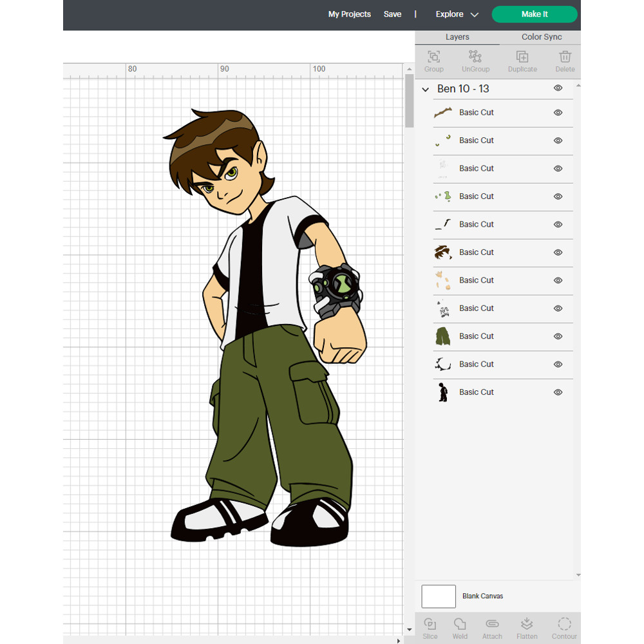Image resolution: width=644 pixels, height=644 pixels.
Task: Hide the bottom silhouette Basic Cut layer
Action: click(x=558, y=392)
